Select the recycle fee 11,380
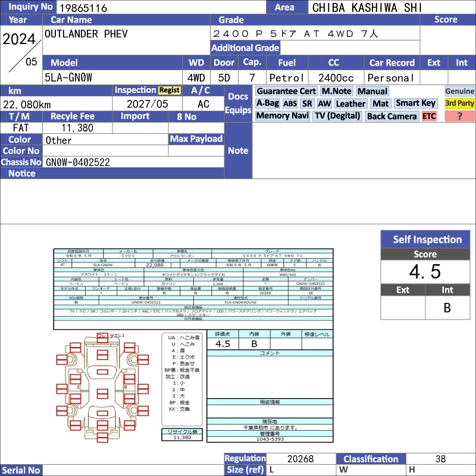Screen dimensions: 476x476 [77, 128]
